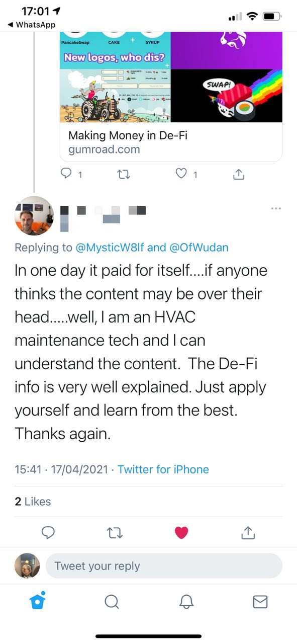Open the @OfWudan profile mention
The image size is (297, 644).
click(198, 248)
